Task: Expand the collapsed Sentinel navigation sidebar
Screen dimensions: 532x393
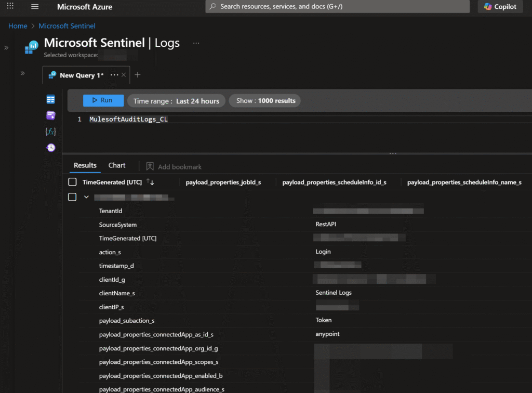Action: click(6, 47)
